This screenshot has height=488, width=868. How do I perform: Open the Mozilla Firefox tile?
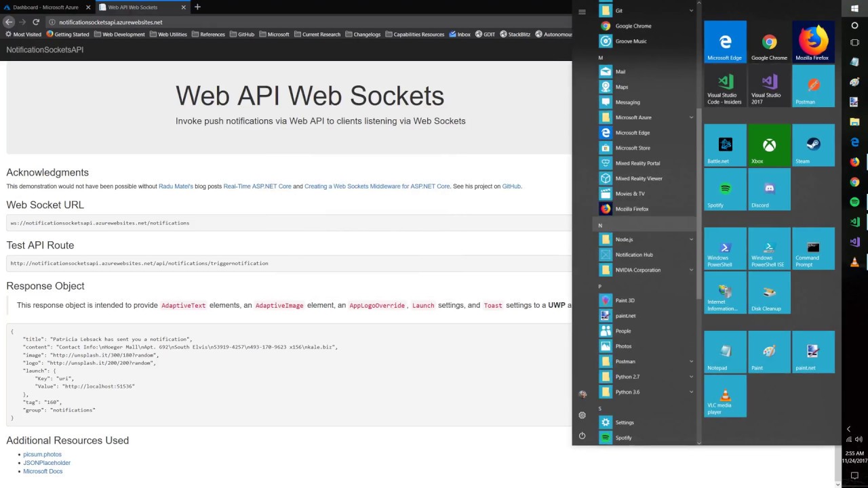[x=813, y=41]
